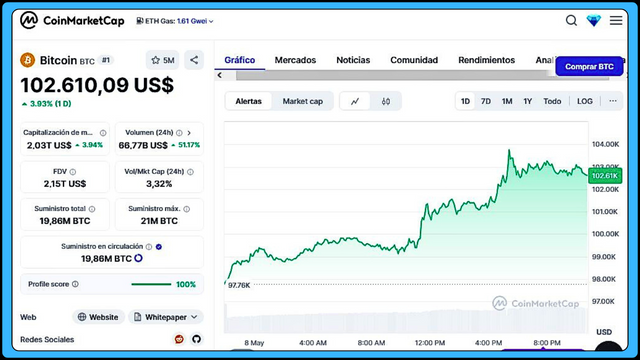
Task: Select the 1Y time range
Action: 528,101
